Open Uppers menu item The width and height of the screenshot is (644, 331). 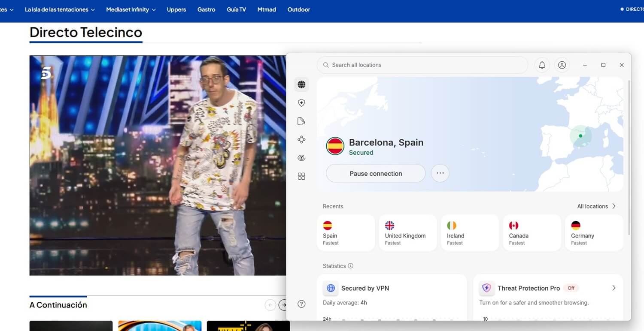176,9
